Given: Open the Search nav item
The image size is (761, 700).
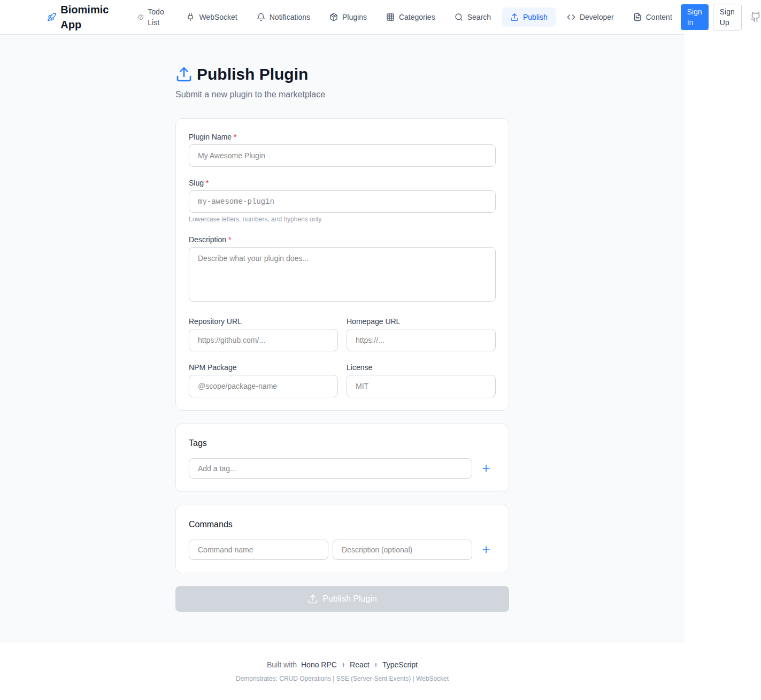Looking at the screenshot, I should [x=473, y=17].
